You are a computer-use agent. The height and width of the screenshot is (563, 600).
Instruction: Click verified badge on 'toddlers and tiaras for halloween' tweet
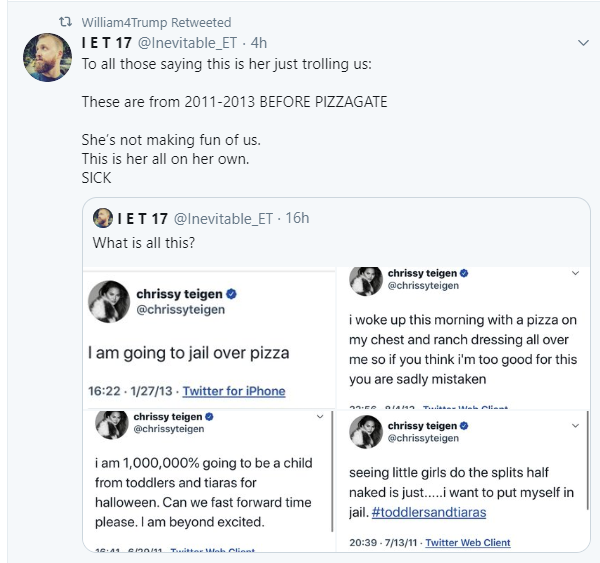click(209, 416)
